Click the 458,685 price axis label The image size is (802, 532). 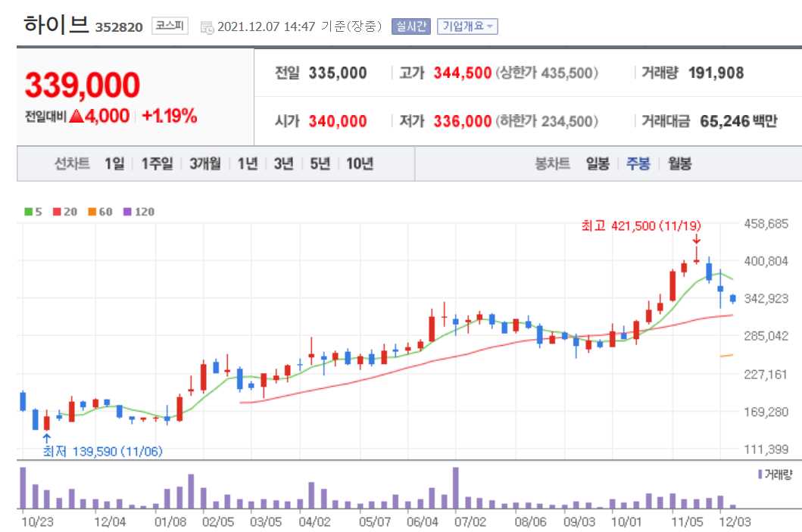766,224
